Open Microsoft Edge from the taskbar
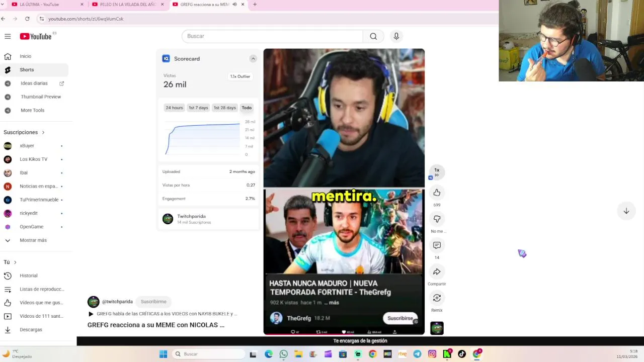The image size is (644, 362). pyautogui.click(x=269, y=354)
